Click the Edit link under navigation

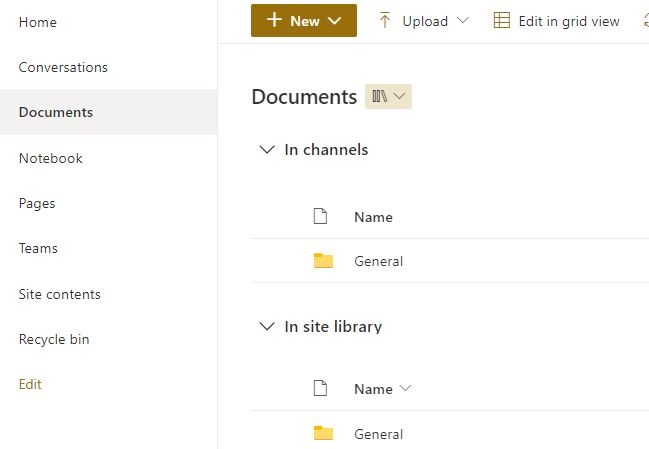30,384
